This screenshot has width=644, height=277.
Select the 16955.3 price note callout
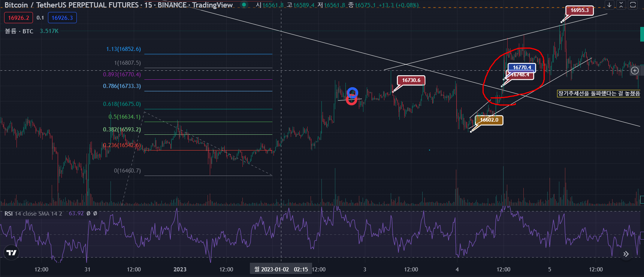(580, 10)
